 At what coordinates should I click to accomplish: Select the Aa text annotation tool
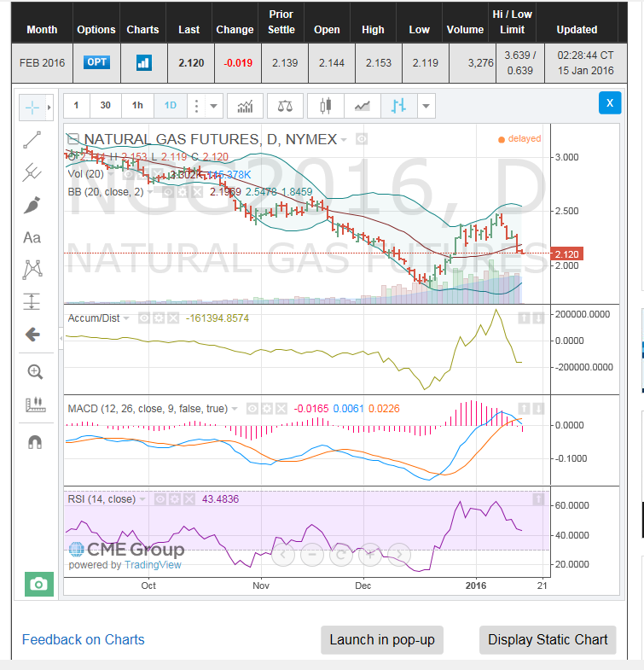click(x=32, y=237)
